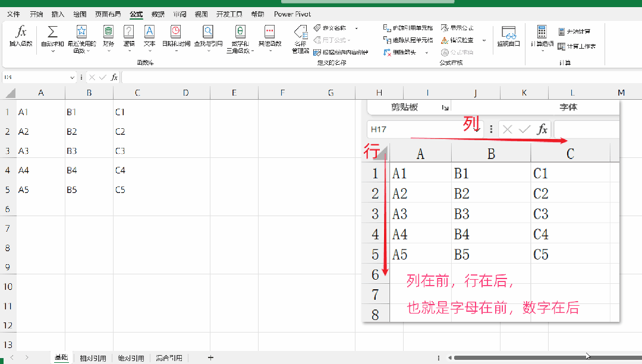Open Calculation Options (计算选项)
This screenshot has height=364, width=642.
pos(542,39)
